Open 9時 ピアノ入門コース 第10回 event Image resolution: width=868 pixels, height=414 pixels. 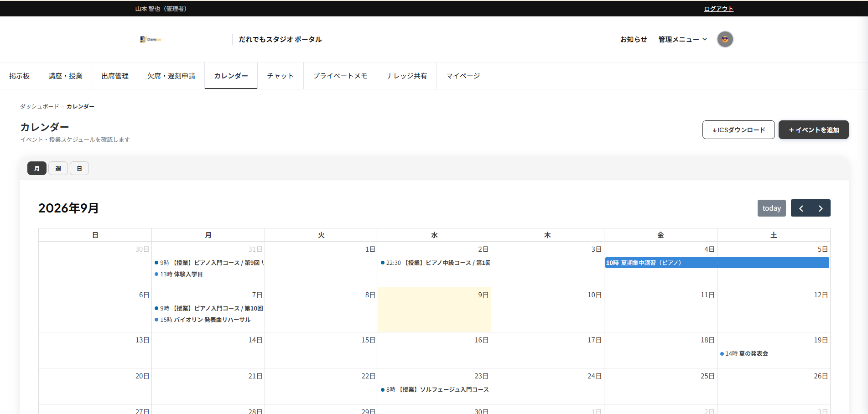coord(209,308)
